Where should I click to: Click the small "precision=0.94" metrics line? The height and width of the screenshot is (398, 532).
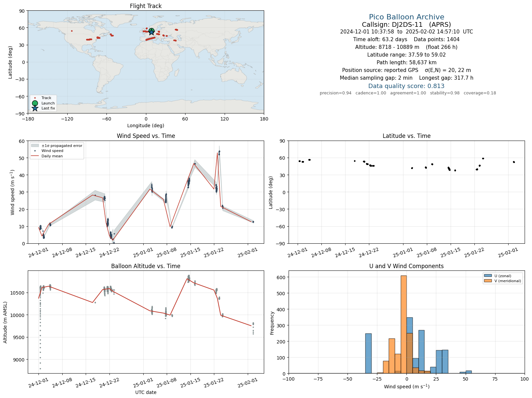point(408,93)
